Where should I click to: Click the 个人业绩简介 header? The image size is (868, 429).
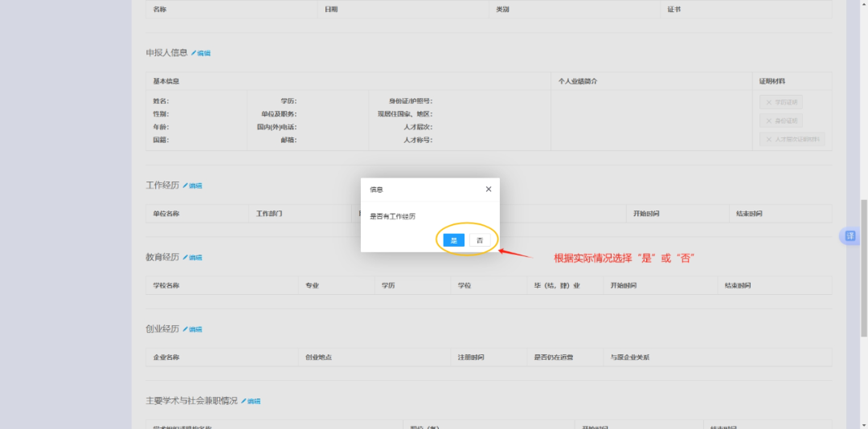click(577, 81)
